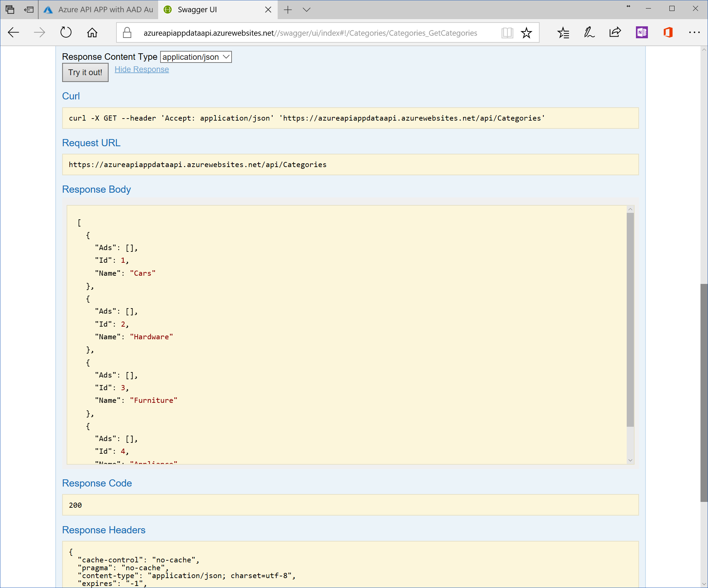Click the browser back arrow

[x=14, y=33]
